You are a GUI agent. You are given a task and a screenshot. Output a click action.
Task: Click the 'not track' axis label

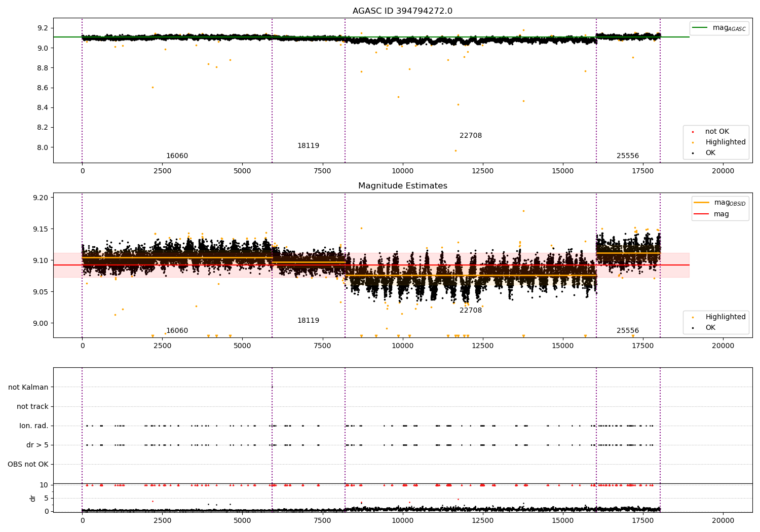coord(32,407)
